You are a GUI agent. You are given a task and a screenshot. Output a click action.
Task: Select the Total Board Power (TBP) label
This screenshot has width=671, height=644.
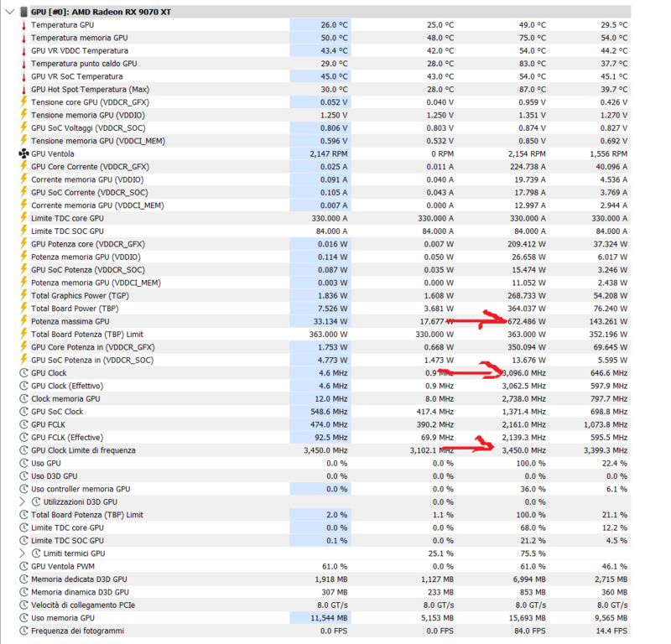[x=75, y=309]
